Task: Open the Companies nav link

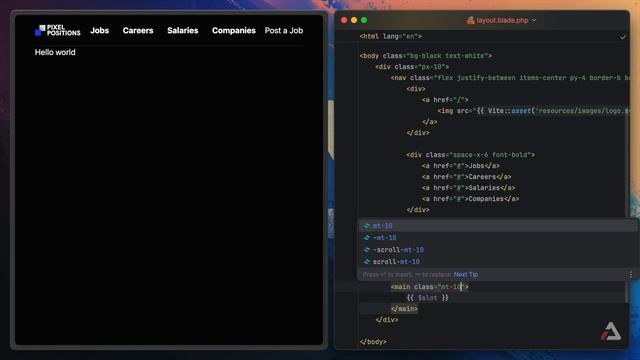Action: point(233,31)
